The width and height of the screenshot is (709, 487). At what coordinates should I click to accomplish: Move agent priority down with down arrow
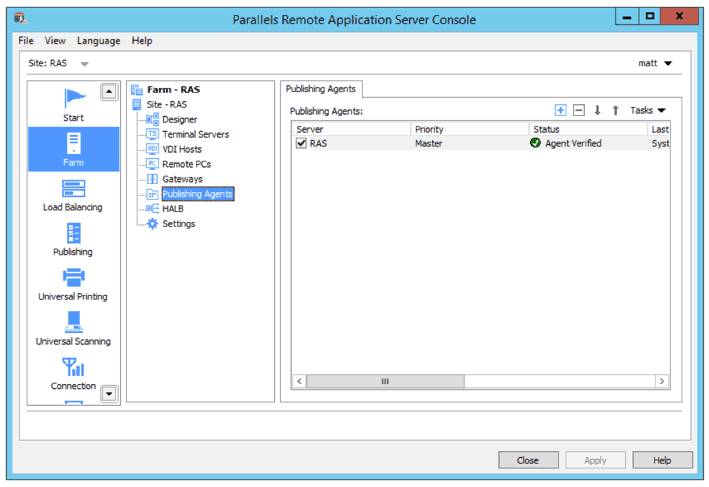(x=597, y=110)
